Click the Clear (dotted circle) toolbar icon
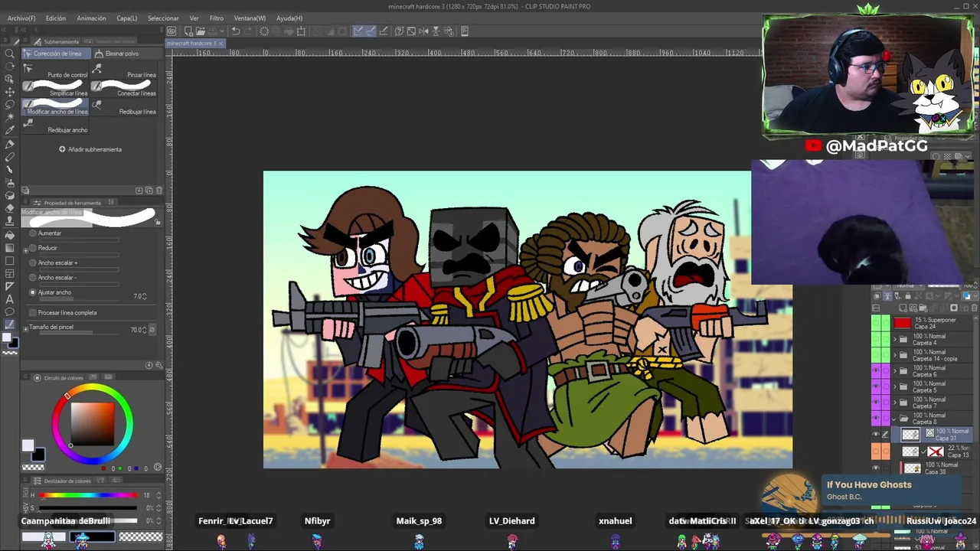 coord(264,31)
